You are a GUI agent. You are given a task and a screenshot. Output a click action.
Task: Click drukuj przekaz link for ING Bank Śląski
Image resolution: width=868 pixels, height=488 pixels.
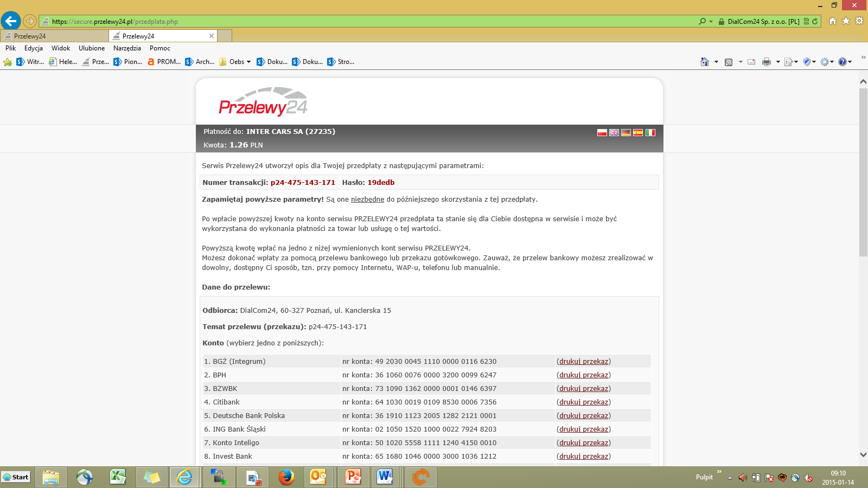click(584, 429)
